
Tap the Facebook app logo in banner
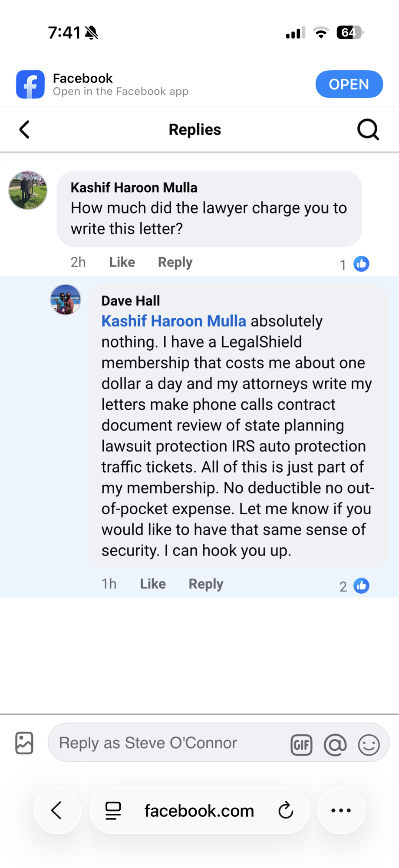click(30, 84)
